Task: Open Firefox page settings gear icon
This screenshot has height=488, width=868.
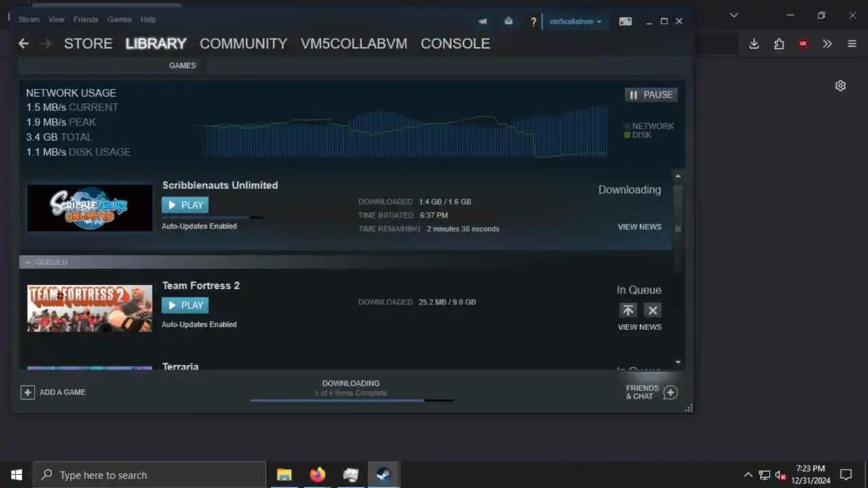Action: (840, 85)
